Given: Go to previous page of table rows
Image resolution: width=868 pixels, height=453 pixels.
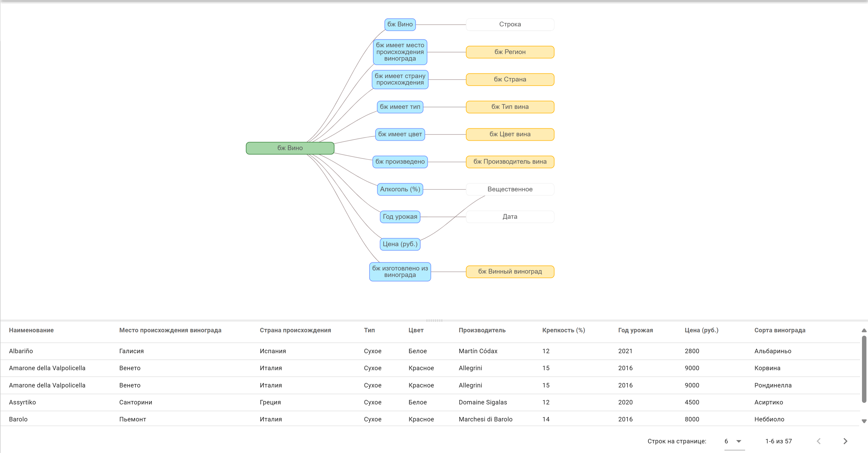Looking at the screenshot, I should point(819,441).
